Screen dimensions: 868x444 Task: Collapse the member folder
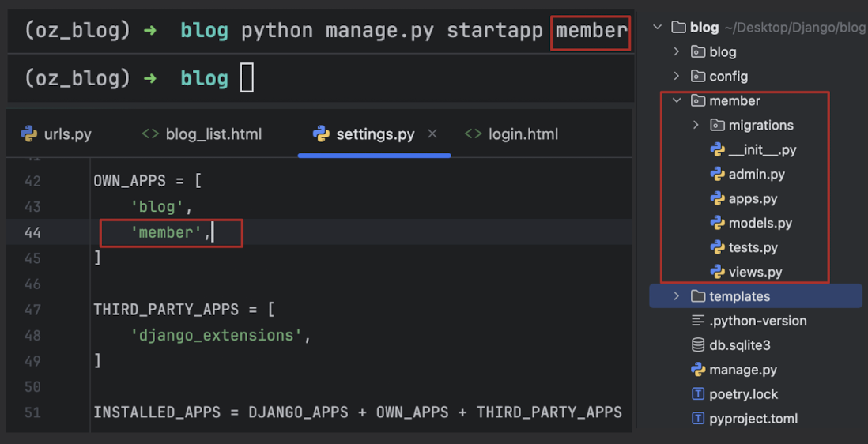tap(677, 101)
